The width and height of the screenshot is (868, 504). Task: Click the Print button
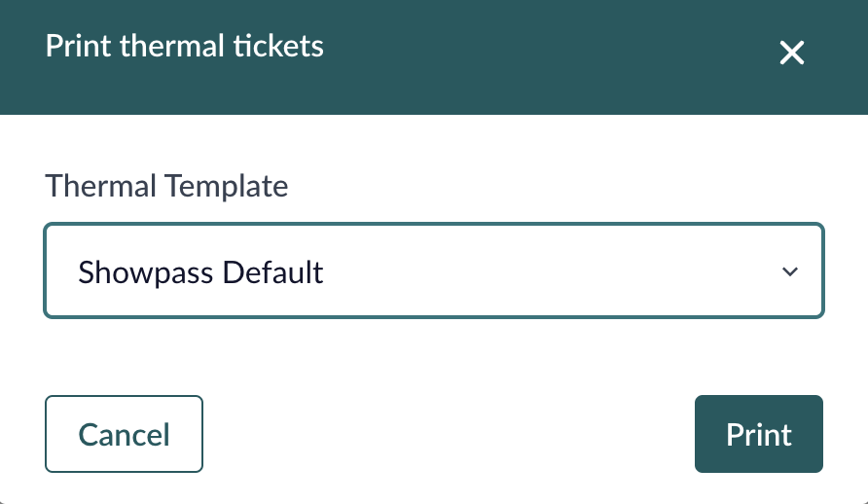click(759, 434)
